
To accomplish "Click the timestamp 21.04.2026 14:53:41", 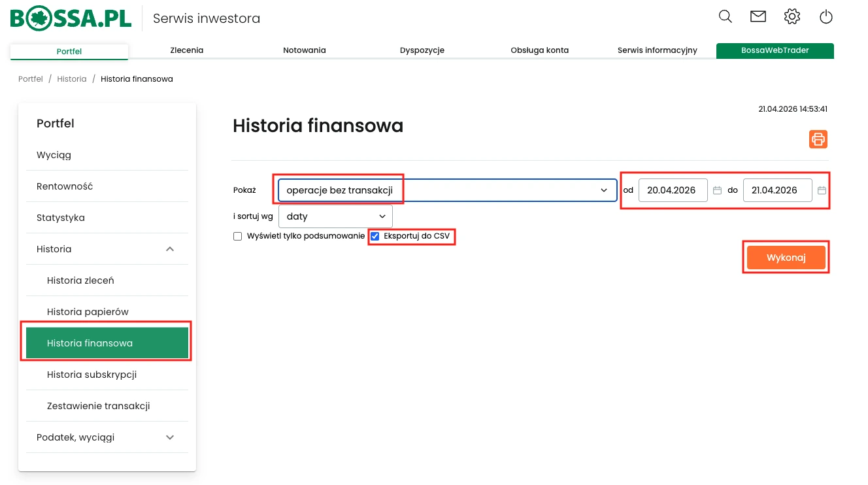I will pos(793,109).
